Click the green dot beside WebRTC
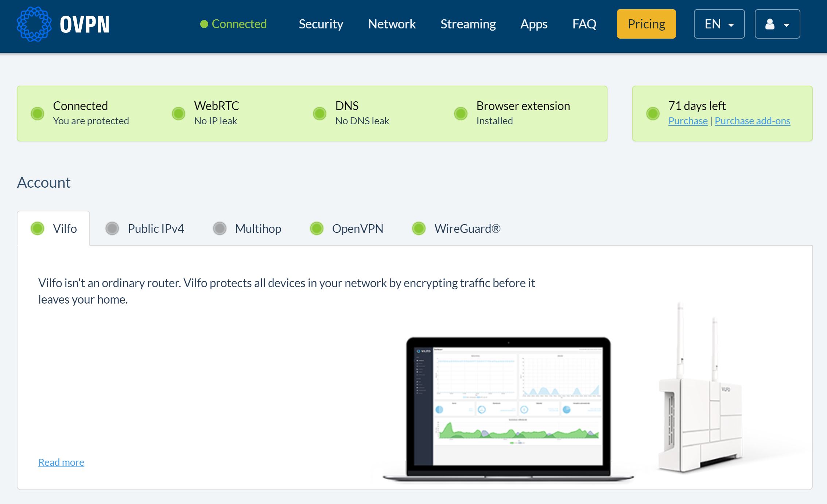The width and height of the screenshot is (827, 504). pyautogui.click(x=178, y=113)
